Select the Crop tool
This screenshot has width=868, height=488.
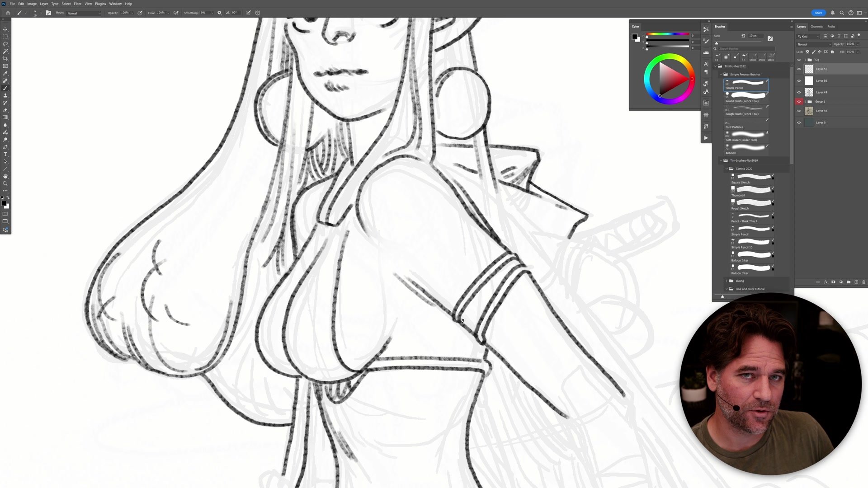click(x=5, y=59)
